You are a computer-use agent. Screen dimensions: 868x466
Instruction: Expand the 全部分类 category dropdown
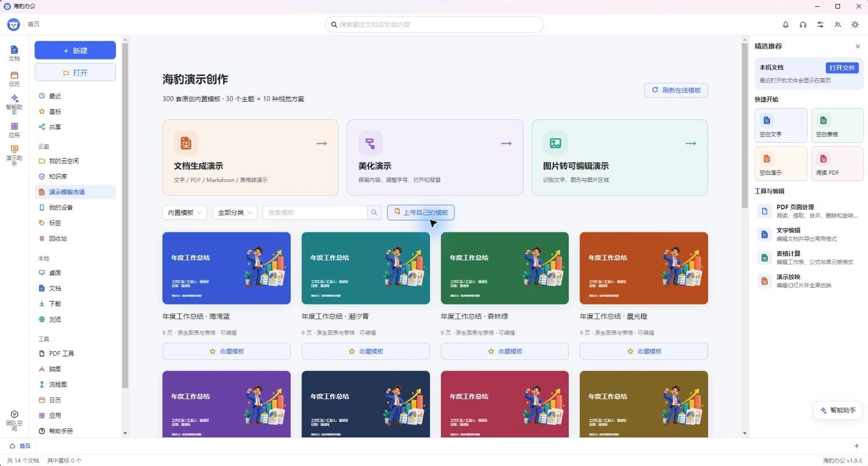[x=235, y=212]
